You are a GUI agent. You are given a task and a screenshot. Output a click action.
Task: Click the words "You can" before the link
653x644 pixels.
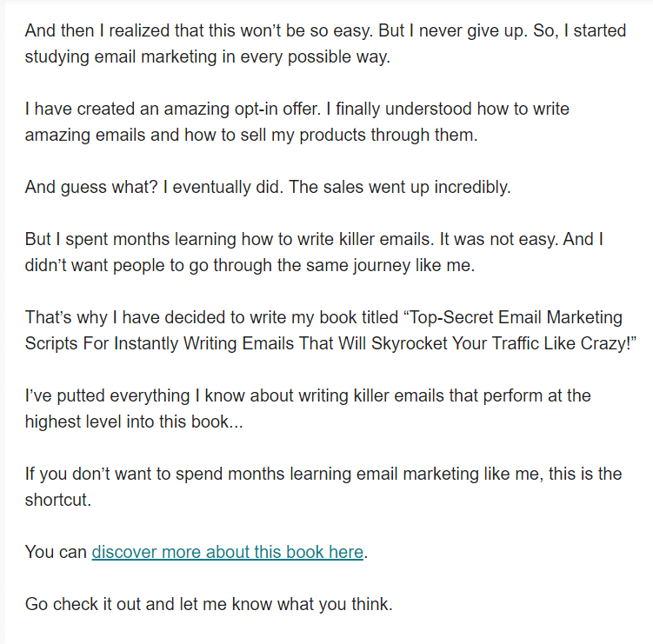56,552
